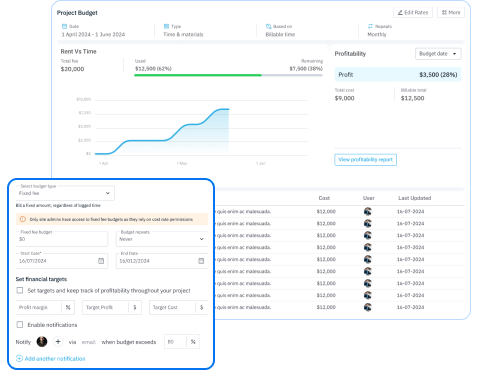Viewport: 484px width, 370px height.
Task: Tick the Enable notifications checkbox
Action: (x=20, y=324)
